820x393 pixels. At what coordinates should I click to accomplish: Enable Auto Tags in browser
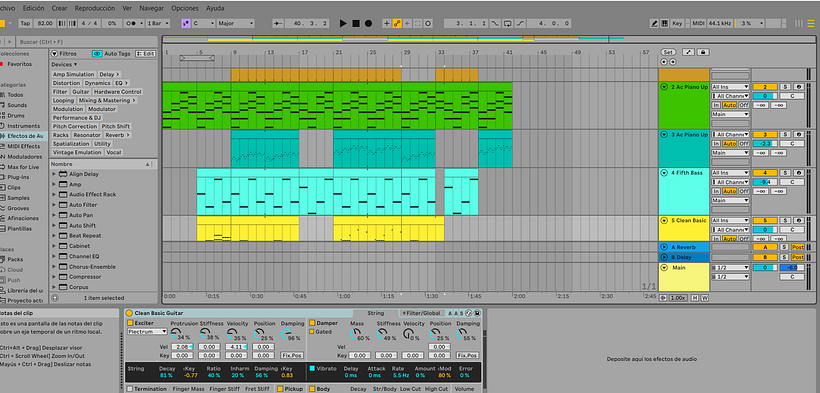click(x=111, y=53)
